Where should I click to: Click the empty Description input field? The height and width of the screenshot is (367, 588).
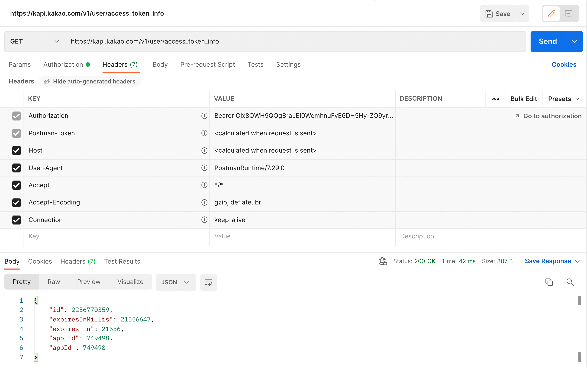click(x=491, y=236)
